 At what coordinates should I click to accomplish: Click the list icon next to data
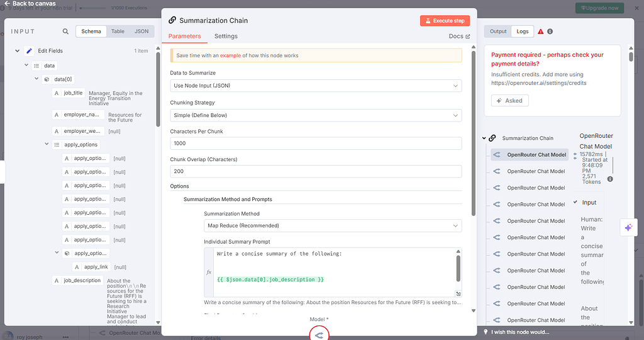click(x=36, y=65)
